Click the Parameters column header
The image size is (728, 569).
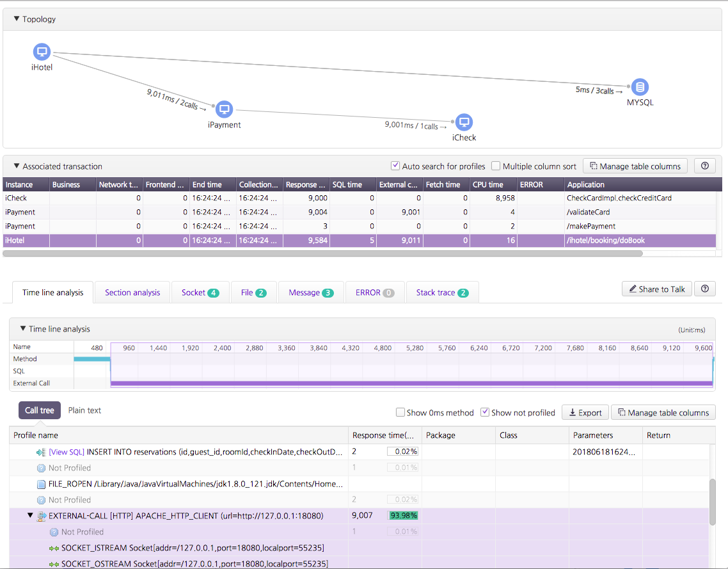click(x=605, y=435)
